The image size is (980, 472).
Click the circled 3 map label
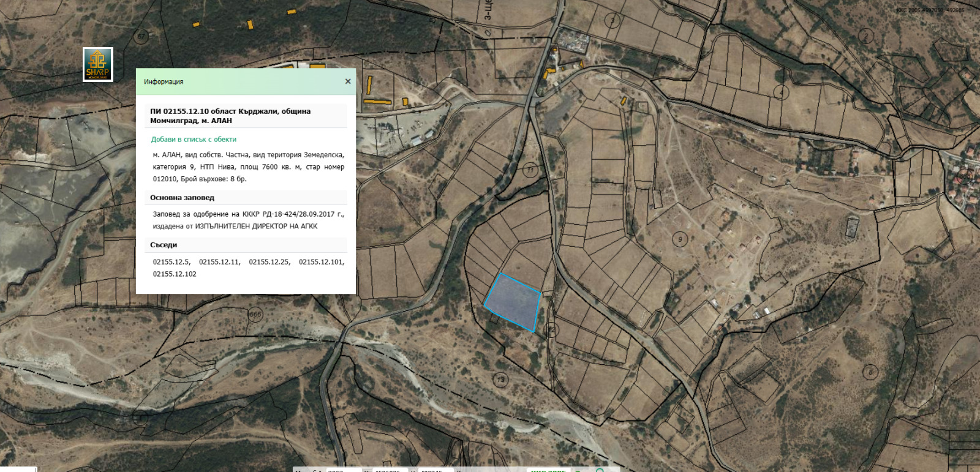(612, 21)
